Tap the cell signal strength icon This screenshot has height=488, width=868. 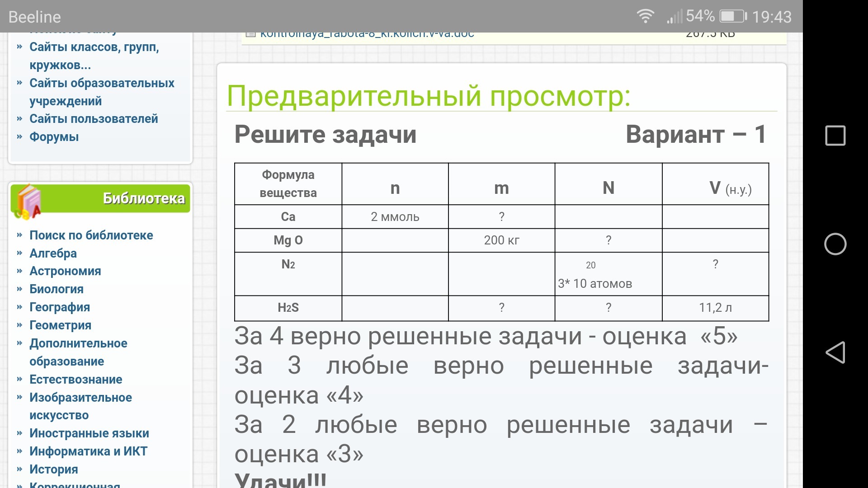[x=674, y=17]
